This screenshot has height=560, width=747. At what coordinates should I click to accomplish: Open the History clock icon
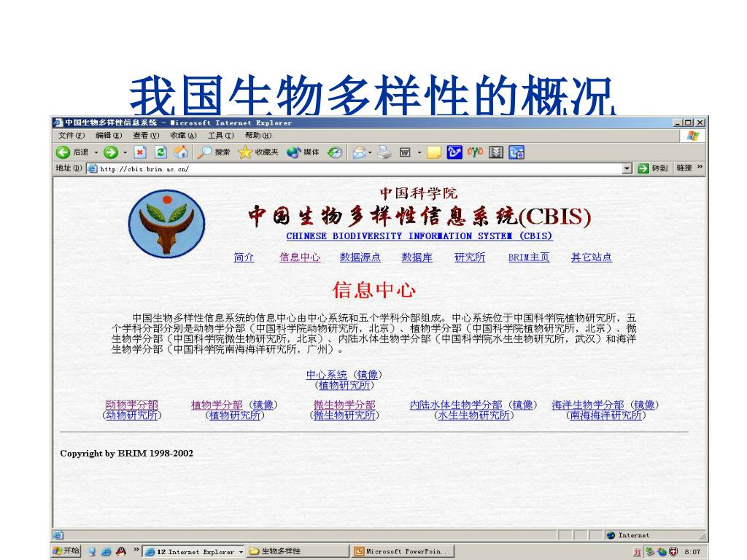click(x=335, y=152)
